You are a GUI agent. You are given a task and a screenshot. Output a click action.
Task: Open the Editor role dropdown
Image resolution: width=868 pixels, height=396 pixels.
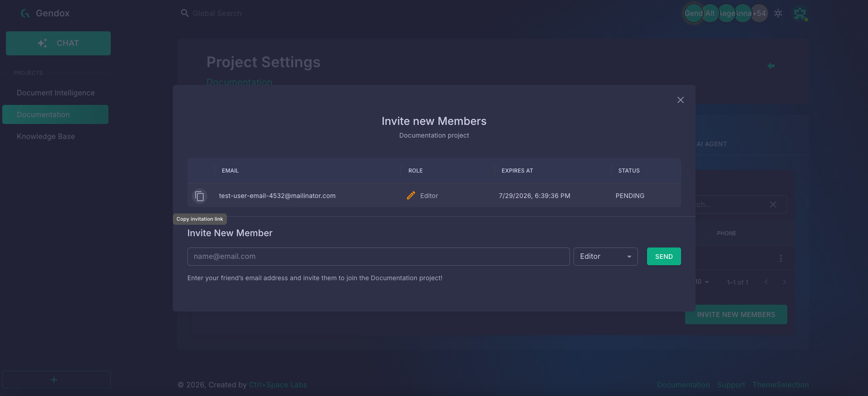[605, 257]
